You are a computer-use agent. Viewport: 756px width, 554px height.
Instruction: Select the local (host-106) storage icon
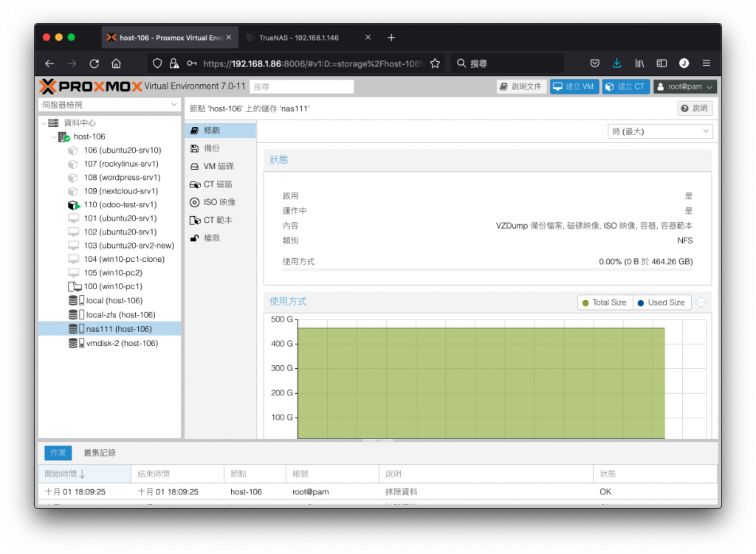(x=76, y=300)
